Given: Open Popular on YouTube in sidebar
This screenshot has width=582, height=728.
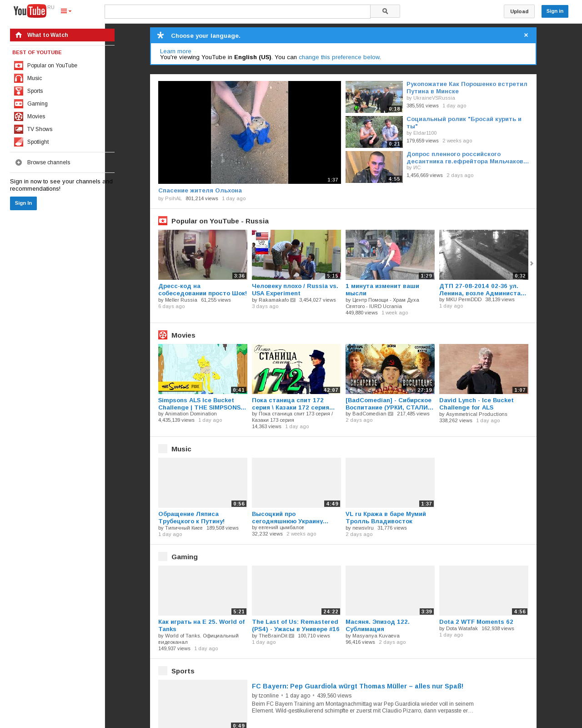Looking at the screenshot, I should [x=52, y=66].
